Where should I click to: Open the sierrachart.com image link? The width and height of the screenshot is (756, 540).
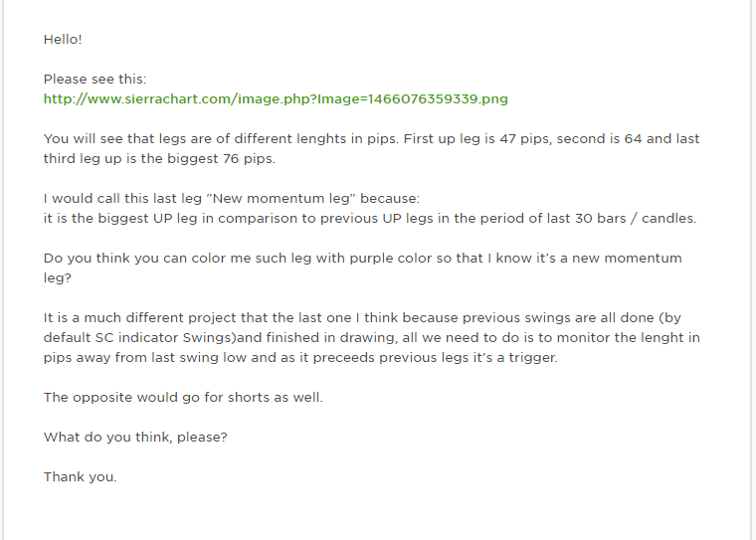pyautogui.click(x=276, y=98)
